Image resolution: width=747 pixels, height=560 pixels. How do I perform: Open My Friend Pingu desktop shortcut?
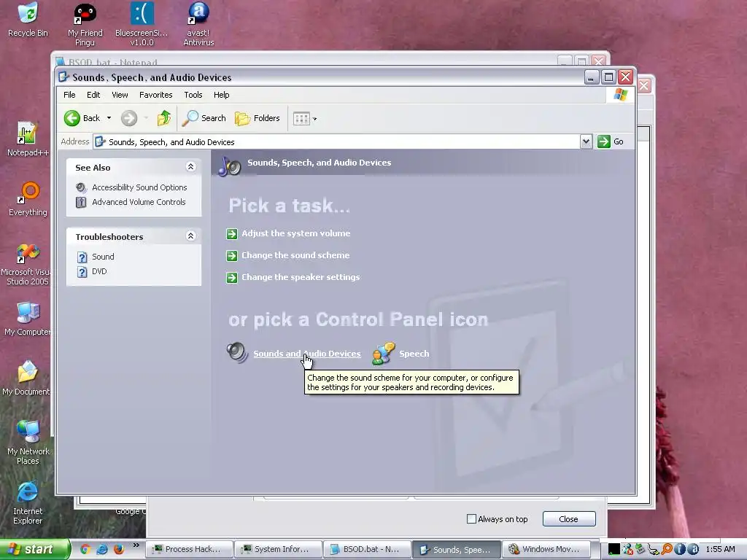[x=85, y=24]
